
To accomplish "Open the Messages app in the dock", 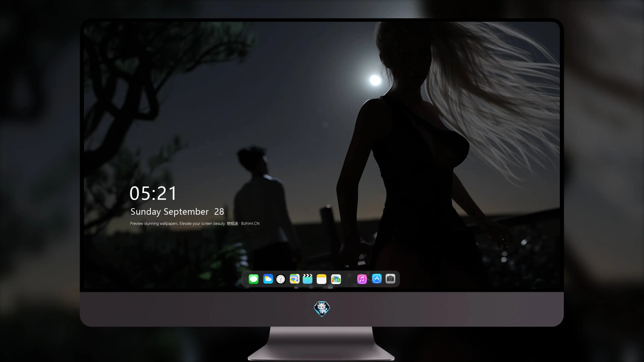I will point(254,279).
